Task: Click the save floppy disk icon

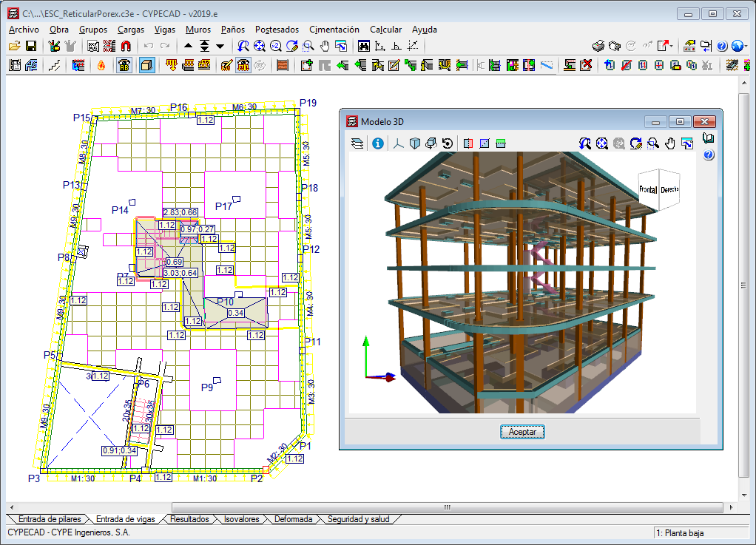Action: pos(31,46)
